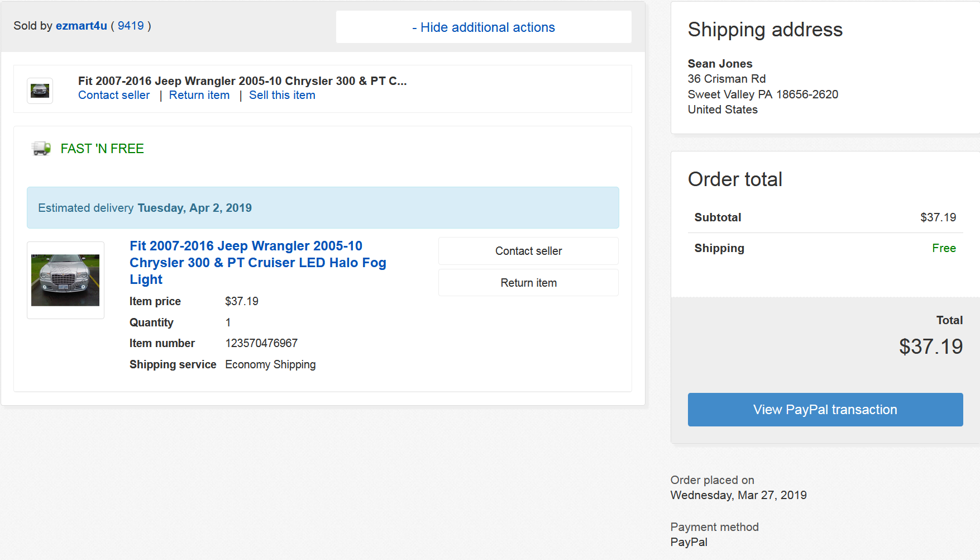
Task: View PayPal transaction details
Action: (x=825, y=410)
